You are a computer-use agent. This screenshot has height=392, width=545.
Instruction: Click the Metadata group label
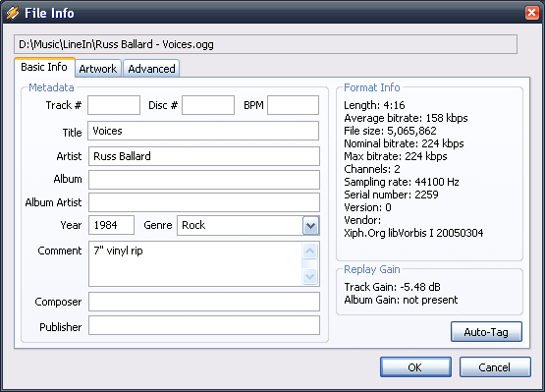pos(51,87)
